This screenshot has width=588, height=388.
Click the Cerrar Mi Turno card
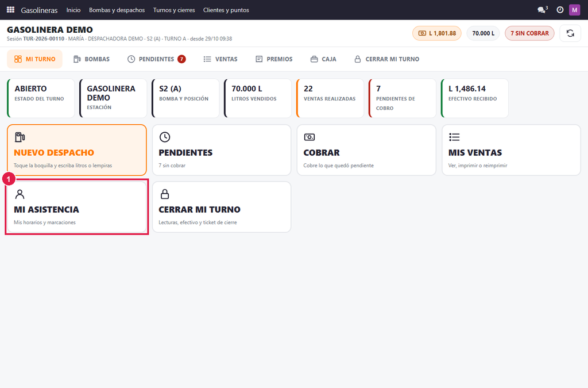222,207
